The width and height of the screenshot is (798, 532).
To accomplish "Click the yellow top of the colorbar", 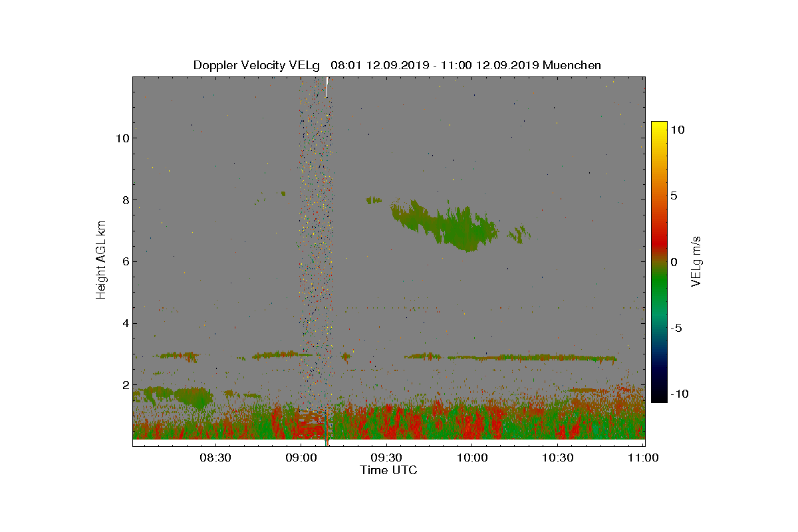I will tap(659, 128).
